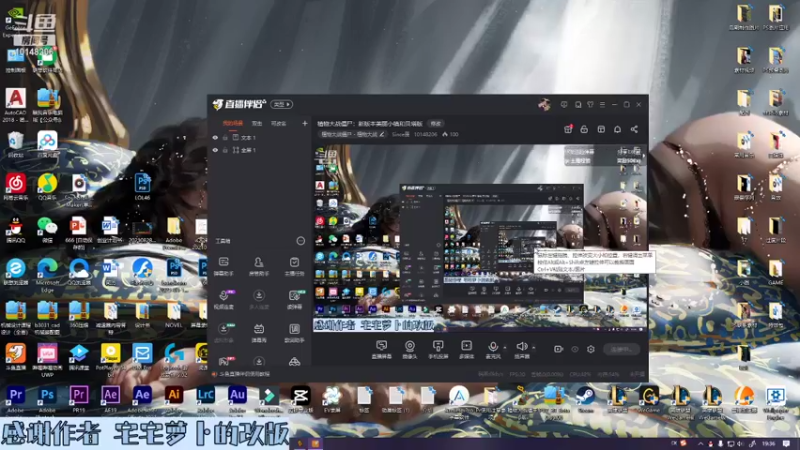Collapse the toolbox section
This screenshot has height=450, width=800.
pyautogui.click(x=301, y=241)
